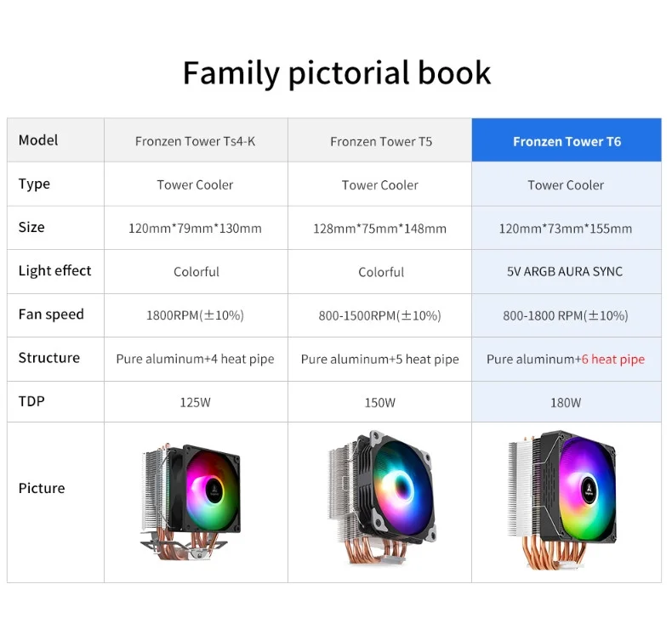Click the 150W TDP value

tap(380, 402)
